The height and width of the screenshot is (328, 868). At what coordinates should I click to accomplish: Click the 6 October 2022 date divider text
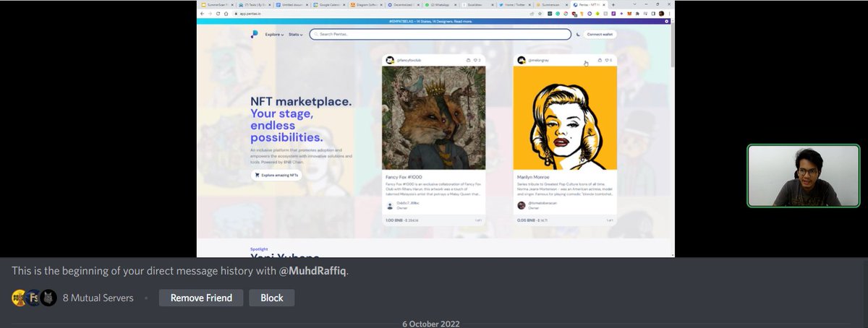tap(431, 324)
